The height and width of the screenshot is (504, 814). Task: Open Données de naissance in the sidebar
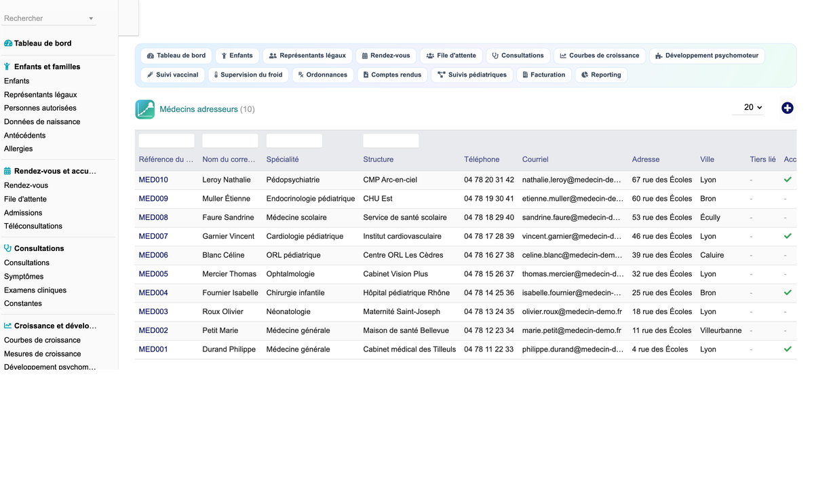(42, 121)
